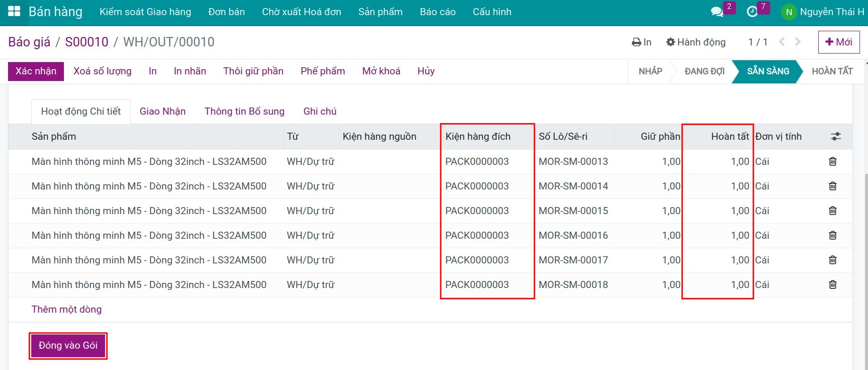This screenshot has width=868, height=370.
Task: Click Thêm một dòng link
Action: pos(67,309)
